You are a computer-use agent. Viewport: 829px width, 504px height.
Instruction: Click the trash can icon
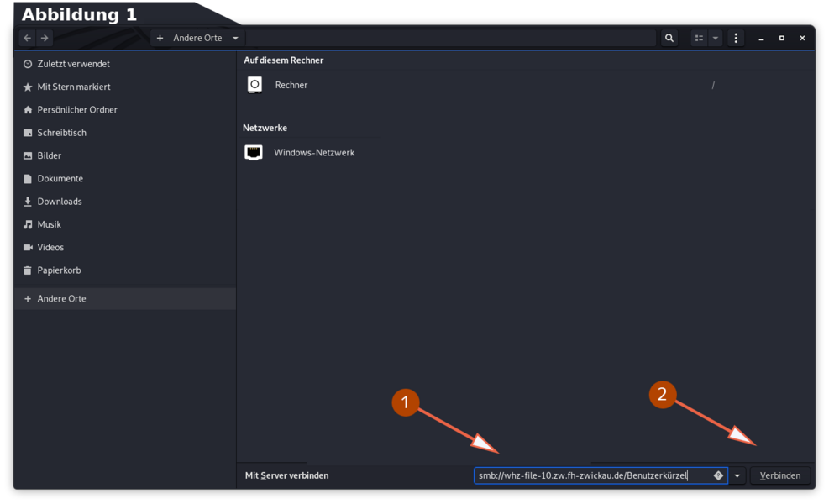[28, 270]
